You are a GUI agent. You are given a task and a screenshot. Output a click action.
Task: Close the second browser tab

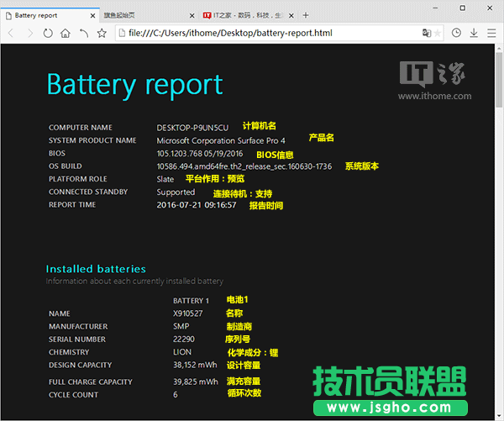(192, 15)
